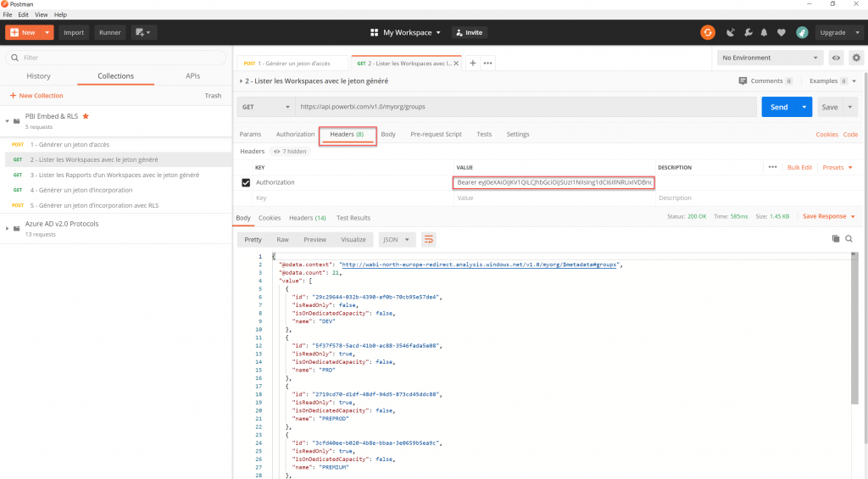This screenshot has height=479, width=868.
Task: Open headers column options ellipsis
Action: click(x=773, y=167)
